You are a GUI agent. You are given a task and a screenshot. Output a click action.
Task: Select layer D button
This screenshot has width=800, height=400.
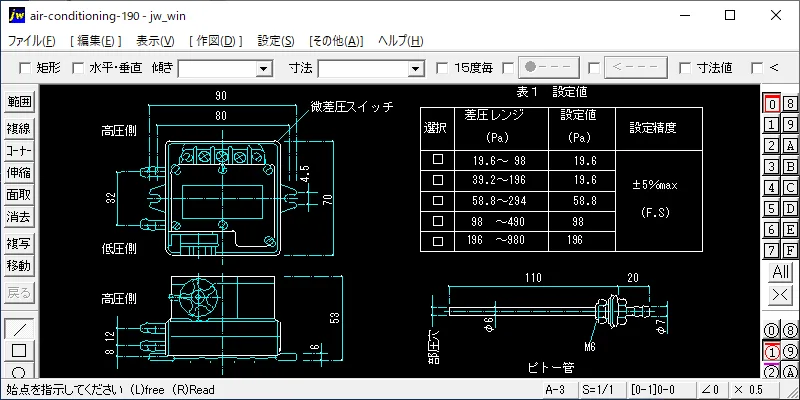[x=790, y=208]
